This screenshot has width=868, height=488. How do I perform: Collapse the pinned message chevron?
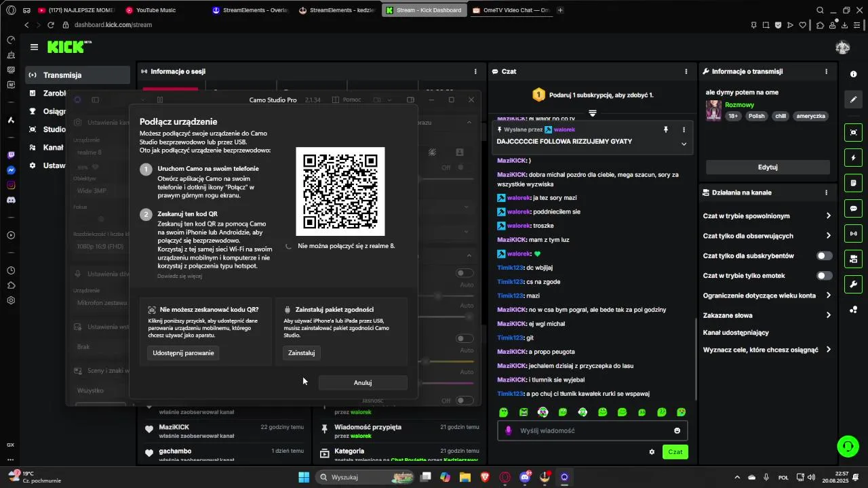click(x=684, y=144)
